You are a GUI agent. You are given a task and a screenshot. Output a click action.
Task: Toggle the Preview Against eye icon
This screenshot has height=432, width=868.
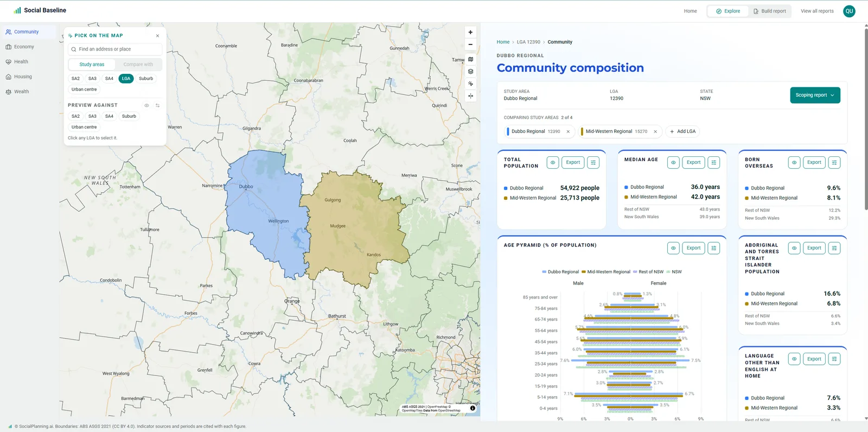[146, 105]
